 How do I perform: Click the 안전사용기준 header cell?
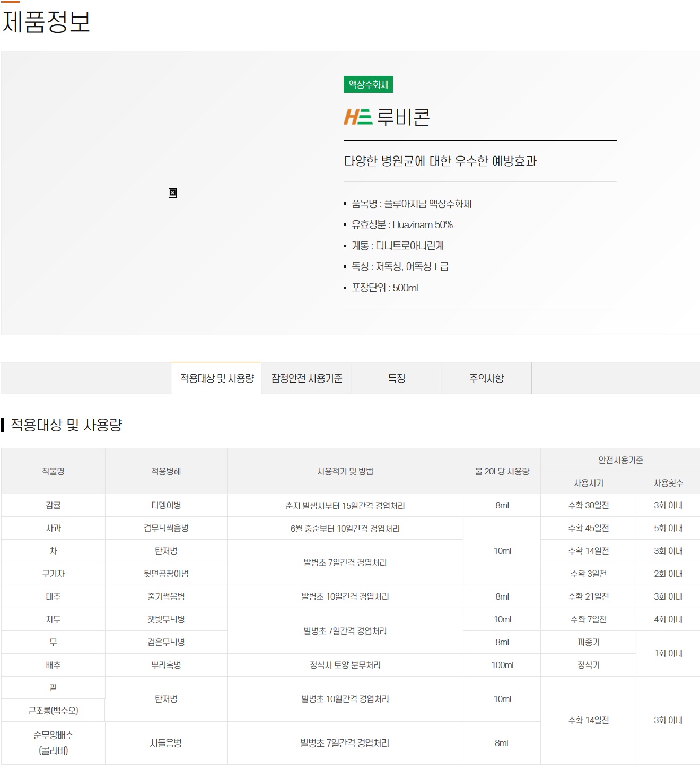tap(620, 460)
